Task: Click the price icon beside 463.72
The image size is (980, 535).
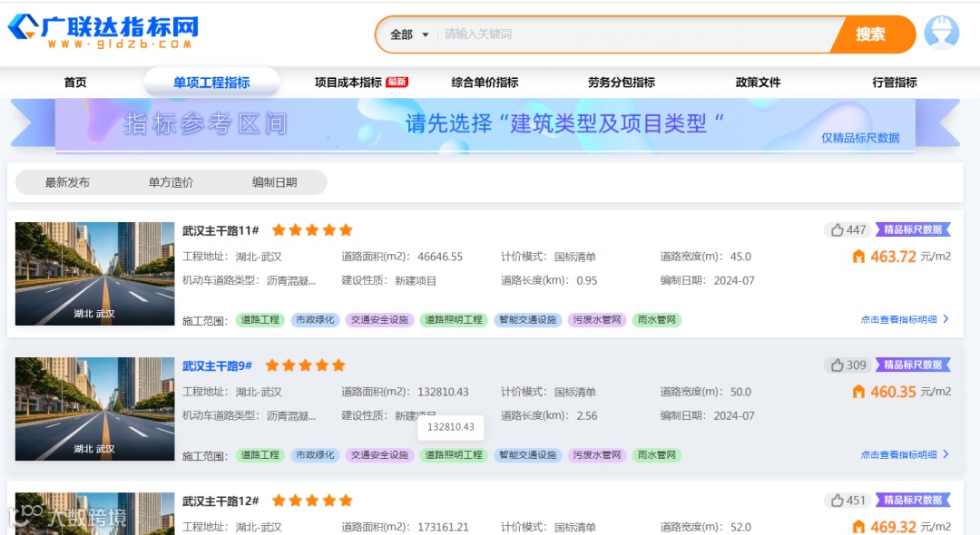Action: pos(858,257)
